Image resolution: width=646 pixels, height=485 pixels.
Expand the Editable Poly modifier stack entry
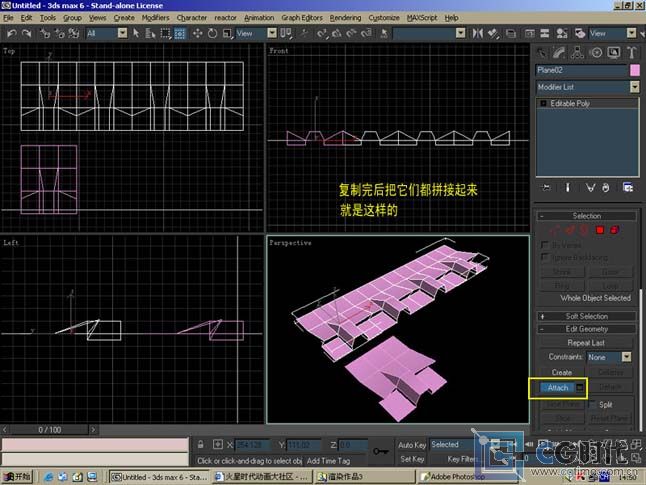(x=543, y=103)
